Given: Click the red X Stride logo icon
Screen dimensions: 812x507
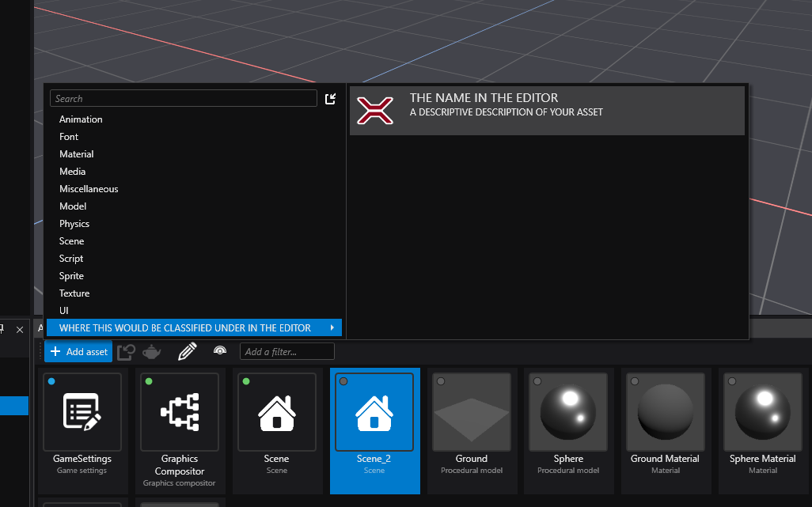Looking at the screenshot, I should click(375, 111).
